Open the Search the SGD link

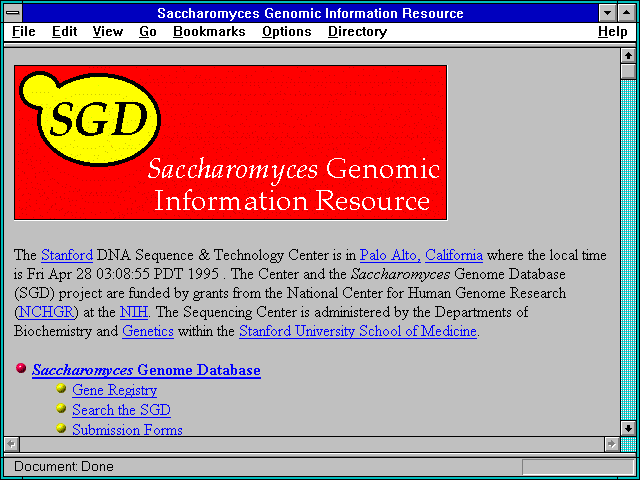121,410
